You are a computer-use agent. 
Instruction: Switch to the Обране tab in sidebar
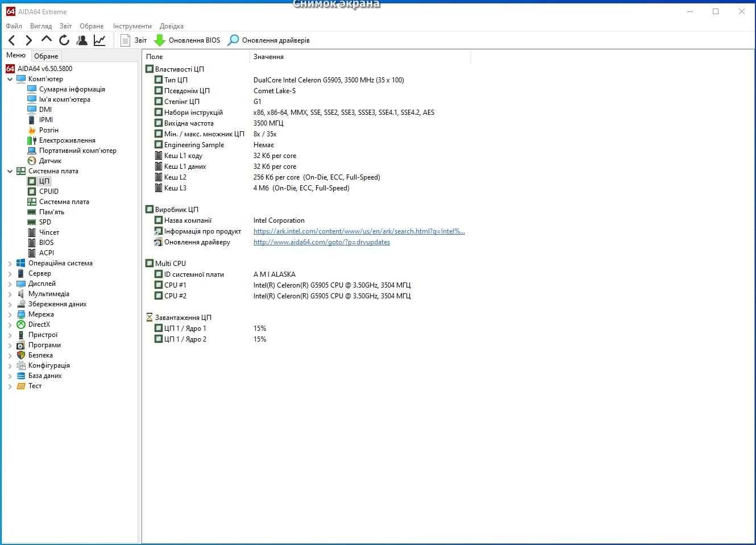click(x=46, y=56)
